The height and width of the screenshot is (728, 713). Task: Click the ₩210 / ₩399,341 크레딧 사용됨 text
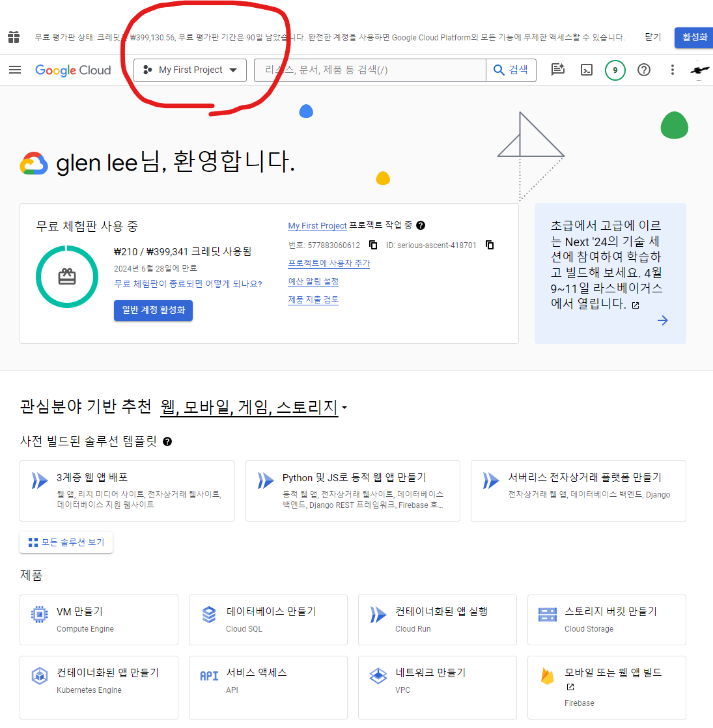tap(182, 251)
